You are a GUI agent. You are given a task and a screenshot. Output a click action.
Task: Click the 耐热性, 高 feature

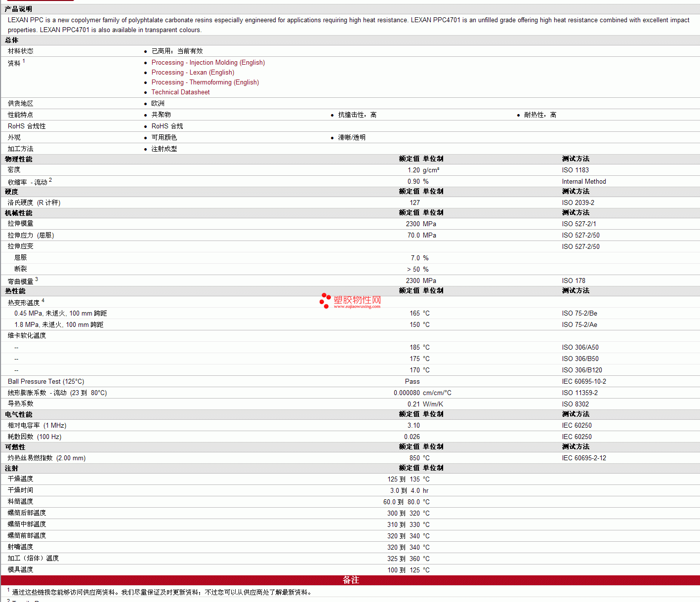pyautogui.click(x=540, y=115)
